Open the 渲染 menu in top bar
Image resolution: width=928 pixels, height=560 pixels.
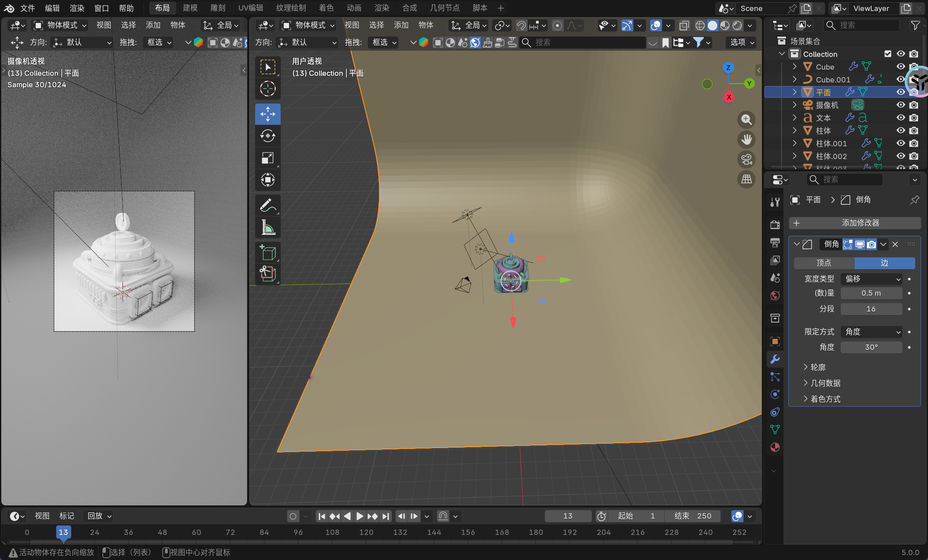[77, 8]
